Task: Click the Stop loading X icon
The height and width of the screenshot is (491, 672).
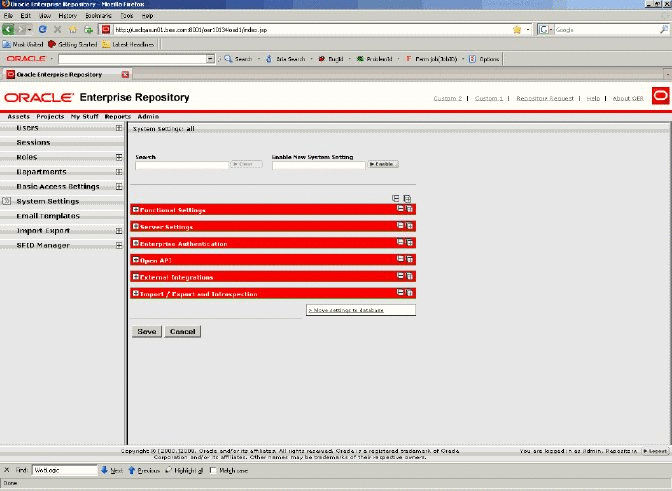Action: (57, 30)
